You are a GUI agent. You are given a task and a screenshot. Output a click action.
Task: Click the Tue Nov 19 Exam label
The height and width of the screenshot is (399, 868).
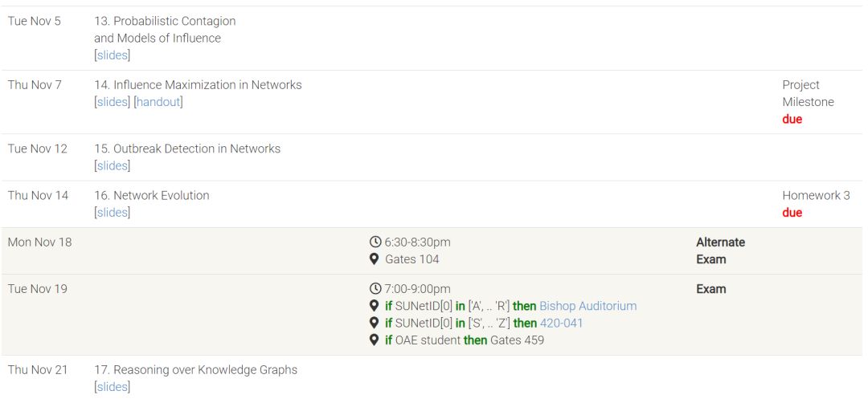point(710,289)
